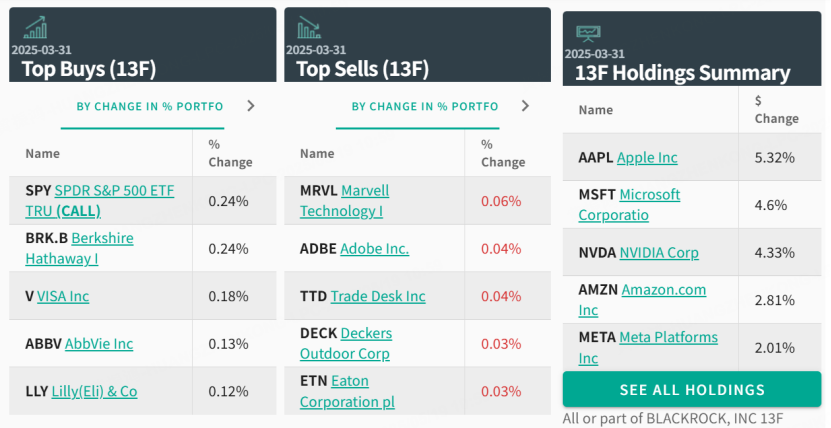Select Top Buys 'By Change in % Portfo' tab
This screenshot has height=428, width=831.
tap(150, 106)
